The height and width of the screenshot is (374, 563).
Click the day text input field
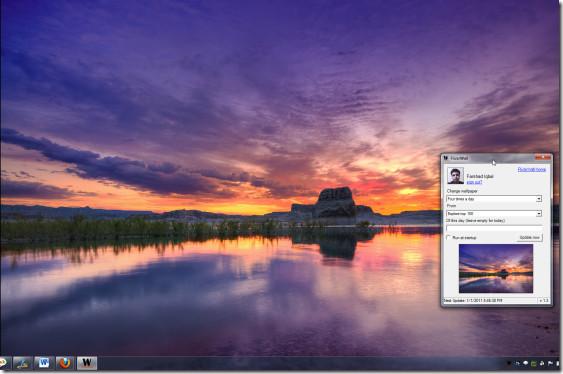494,228
